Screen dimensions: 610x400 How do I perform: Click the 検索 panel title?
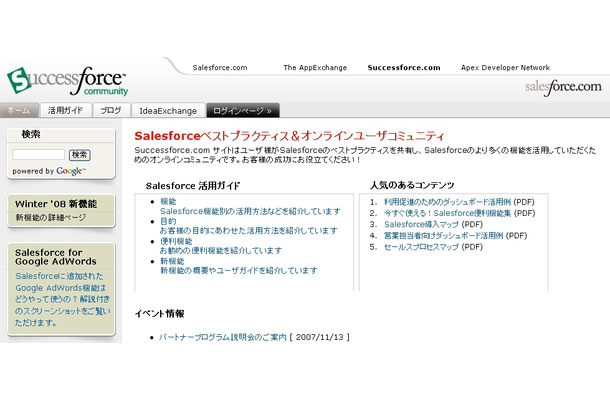[31, 134]
